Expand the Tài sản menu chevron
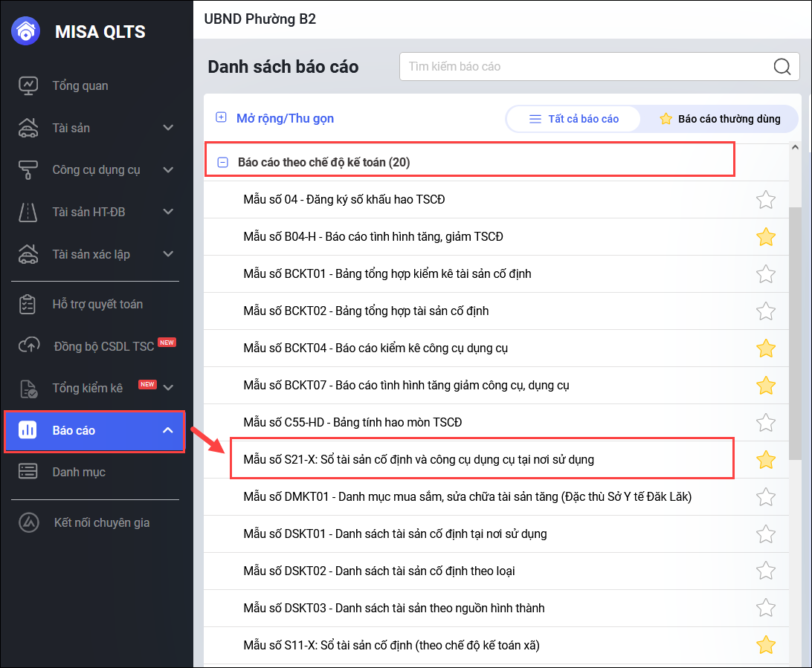 click(168, 127)
